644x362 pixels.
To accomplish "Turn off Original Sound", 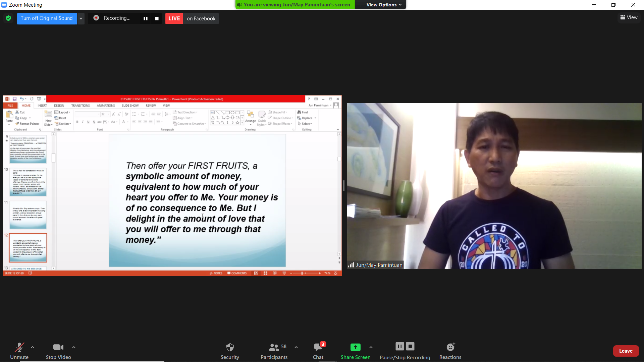I will coord(47,18).
